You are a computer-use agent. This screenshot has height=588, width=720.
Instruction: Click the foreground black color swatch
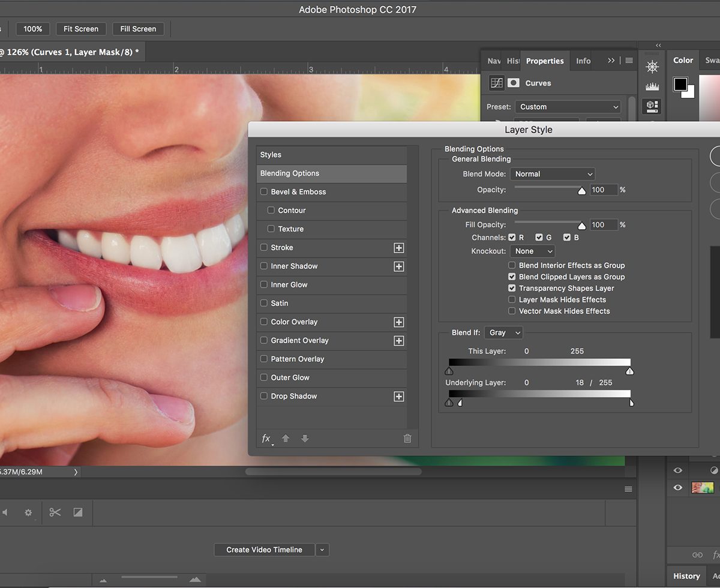[680, 84]
